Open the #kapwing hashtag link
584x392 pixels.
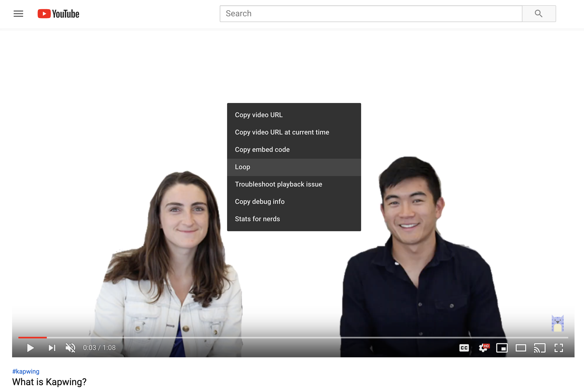click(x=26, y=371)
